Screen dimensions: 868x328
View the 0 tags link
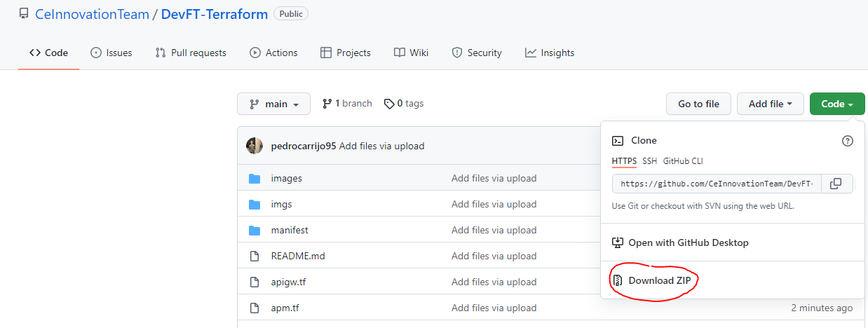(x=404, y=104)
